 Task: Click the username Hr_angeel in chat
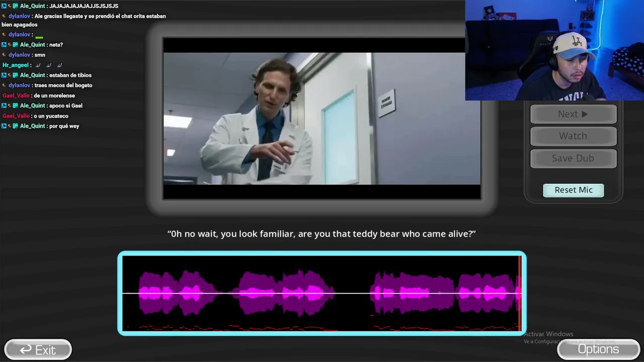(x=16, y=65)
